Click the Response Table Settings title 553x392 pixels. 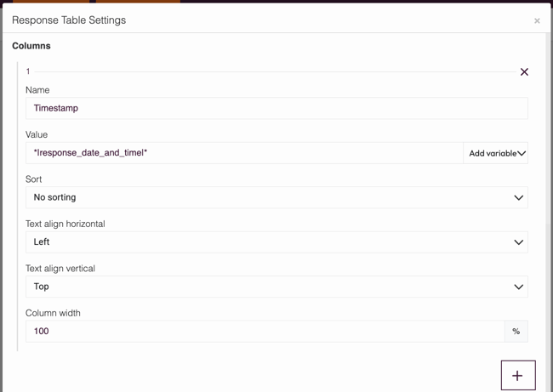click(69, 20)
